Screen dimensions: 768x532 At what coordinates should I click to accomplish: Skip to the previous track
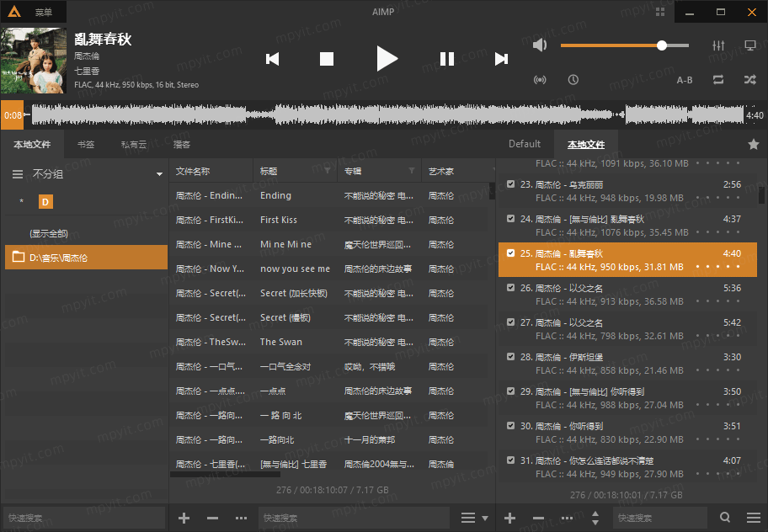click(x=272, y=59)
